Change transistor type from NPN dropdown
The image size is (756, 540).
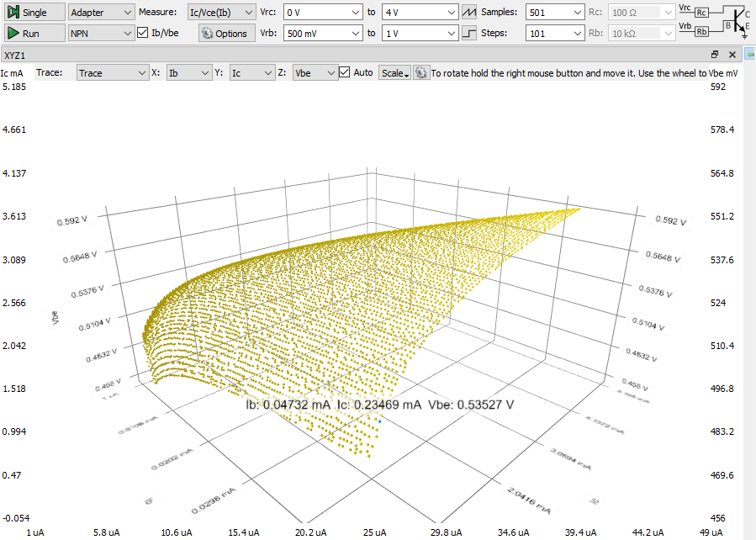tap(101, 34)
